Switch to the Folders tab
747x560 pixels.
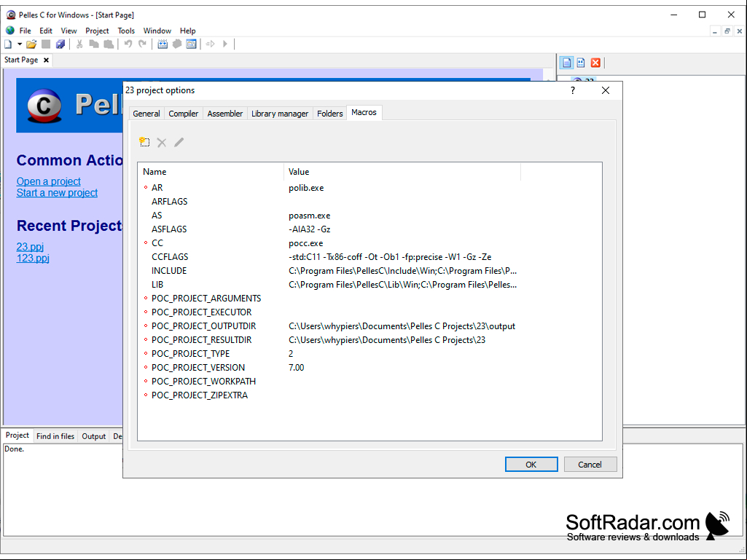[329, 114]
